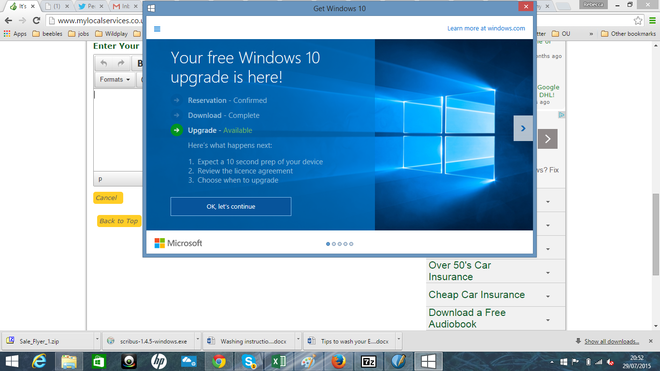660x371 pixels.
Task: Click the Undo icon in the editor
Action: pos(104,63)
